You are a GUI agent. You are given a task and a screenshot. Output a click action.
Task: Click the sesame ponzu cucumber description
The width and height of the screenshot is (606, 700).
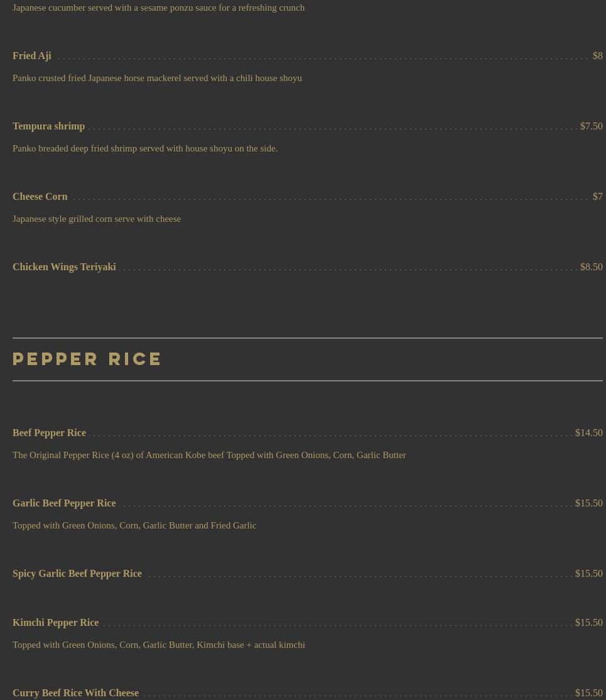click(x=158, y=8)
